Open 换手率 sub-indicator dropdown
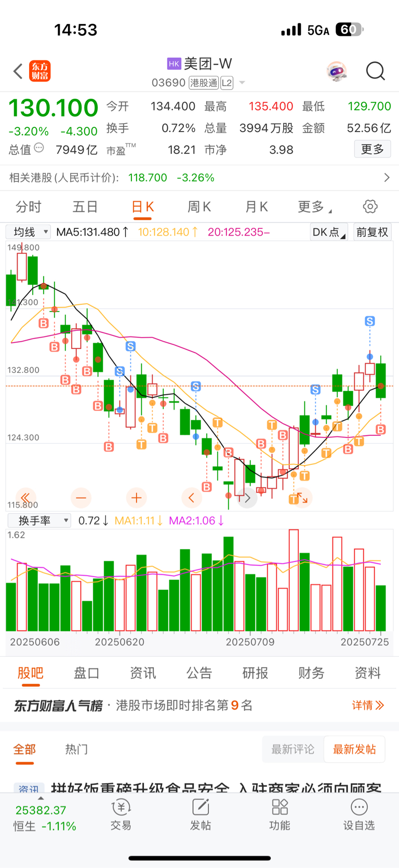 [39, 521]
